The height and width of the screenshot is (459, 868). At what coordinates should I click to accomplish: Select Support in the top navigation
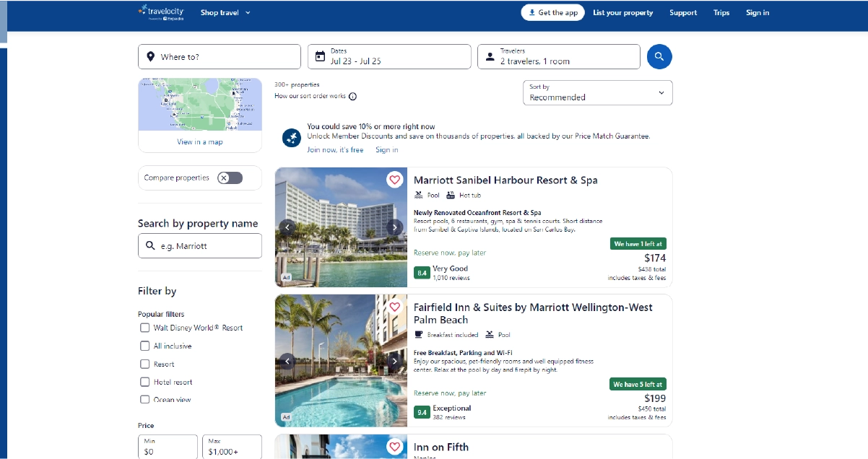pyautogui.click(x=682, y=12)
